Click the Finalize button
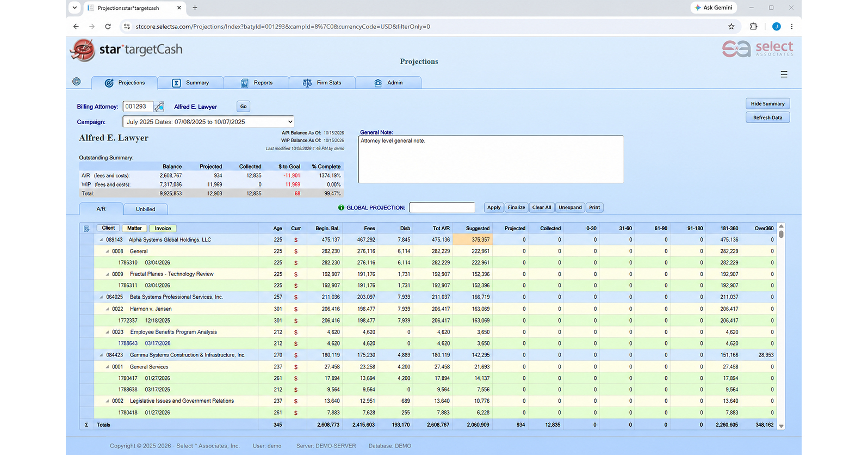 pos(516,207)
